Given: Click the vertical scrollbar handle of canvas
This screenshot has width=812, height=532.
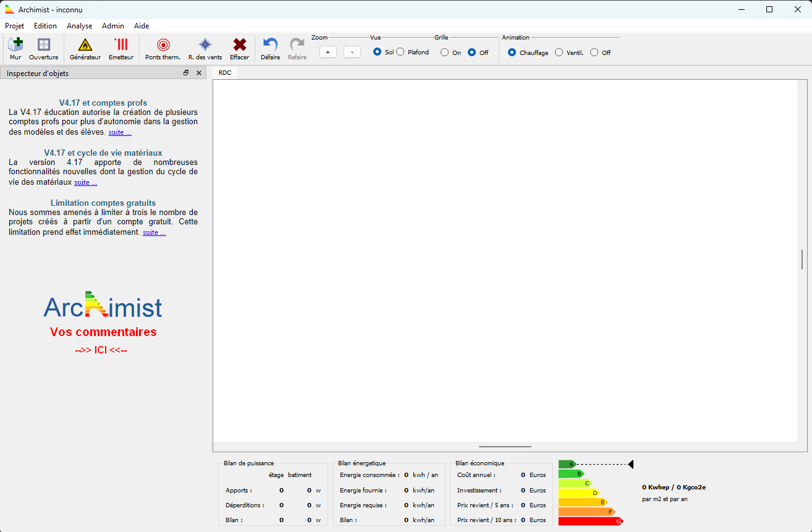Looking at the screenshot, I should pos(802,260).
